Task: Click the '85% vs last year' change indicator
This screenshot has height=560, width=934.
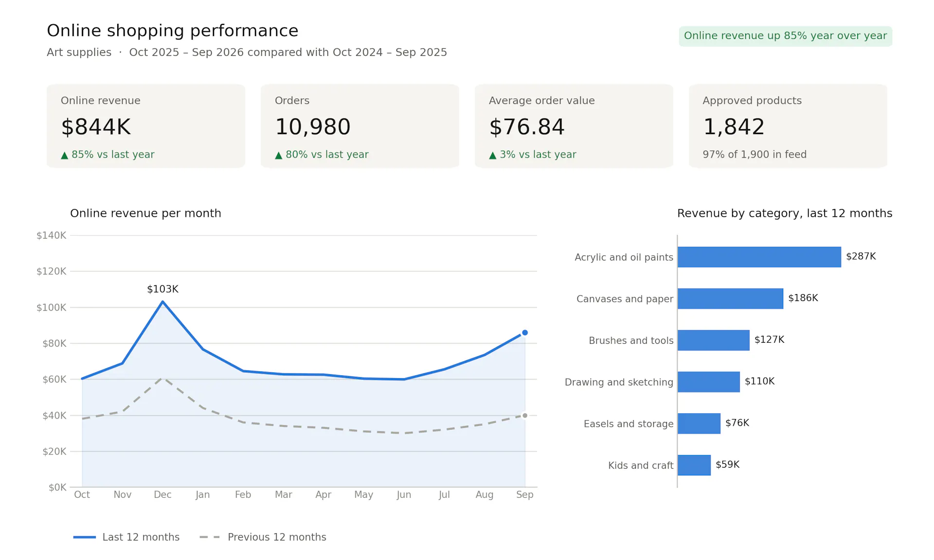Action: tap(108, 155)
